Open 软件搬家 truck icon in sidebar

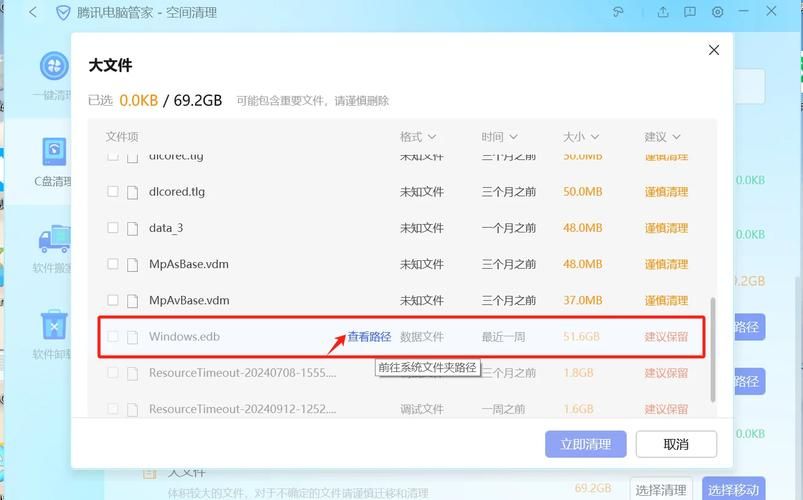click(54, 239)
